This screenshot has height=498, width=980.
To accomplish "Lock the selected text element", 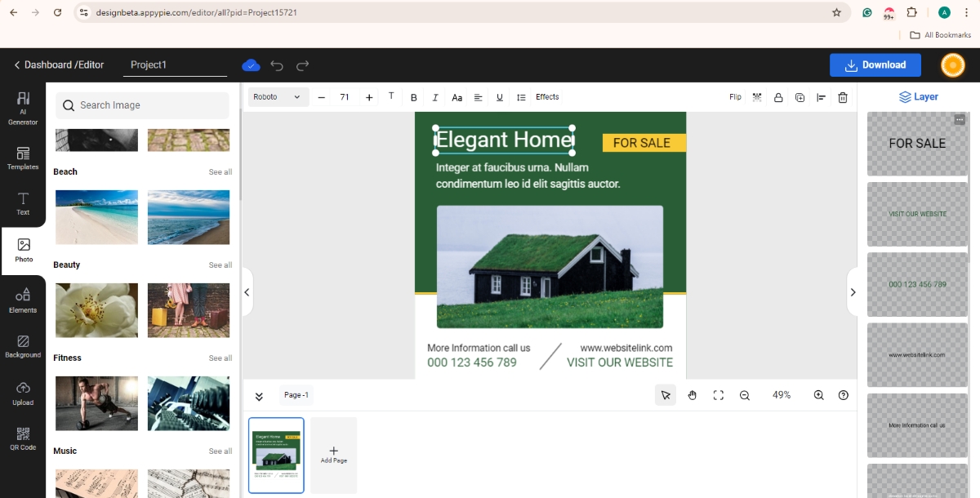I will 778,97.
